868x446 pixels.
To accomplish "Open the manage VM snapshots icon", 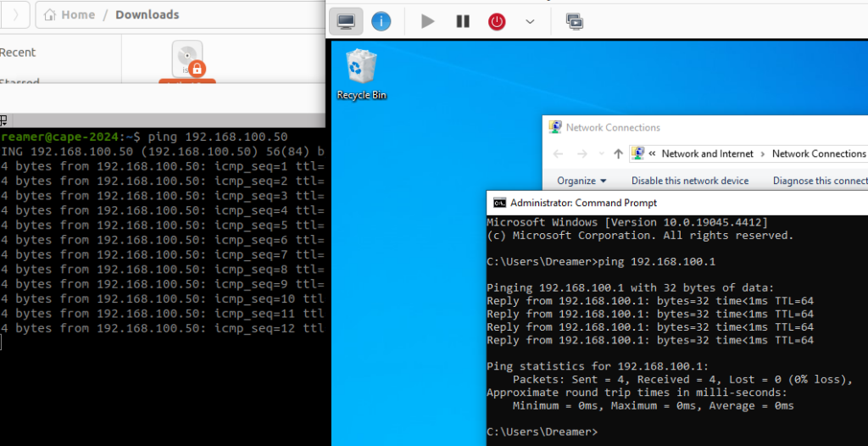I will [575, 21].
